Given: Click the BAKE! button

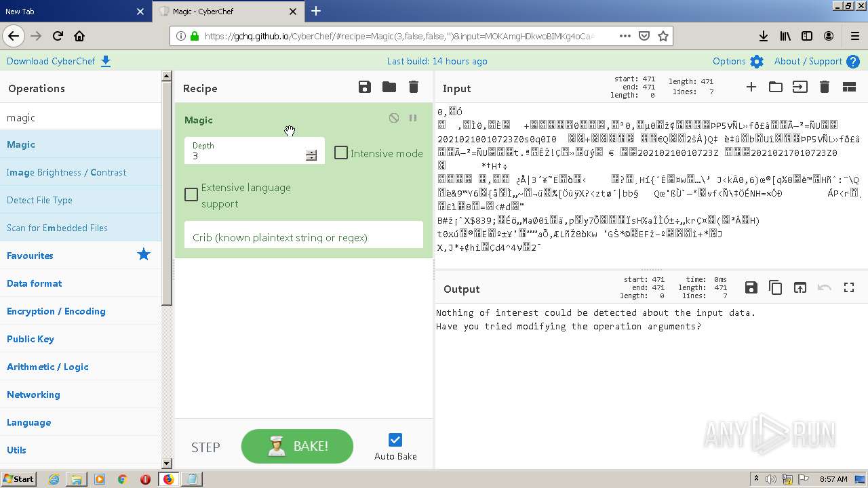Looking at the screenshot, I should [x=297, y=446].
